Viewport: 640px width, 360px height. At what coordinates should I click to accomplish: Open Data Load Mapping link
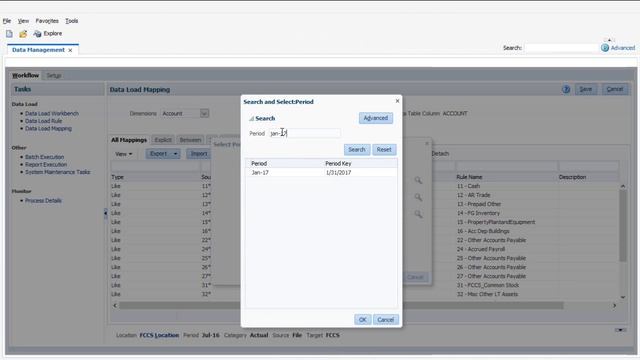48,129
